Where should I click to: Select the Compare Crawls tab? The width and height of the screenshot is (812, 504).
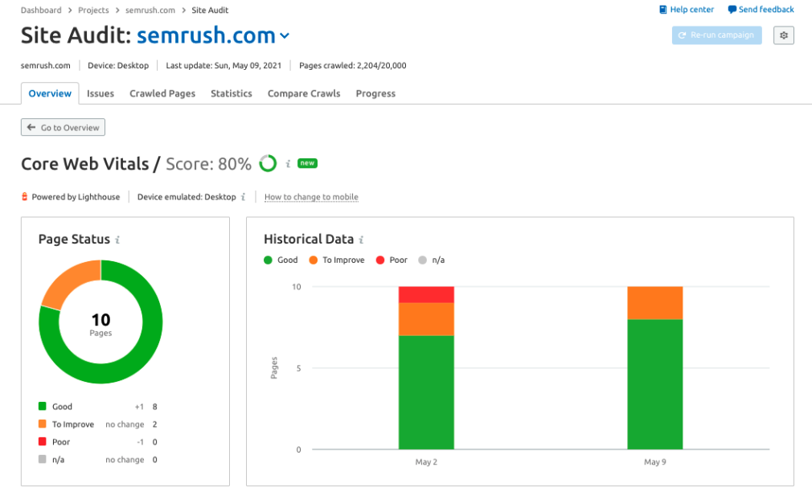tap(304, 93)
